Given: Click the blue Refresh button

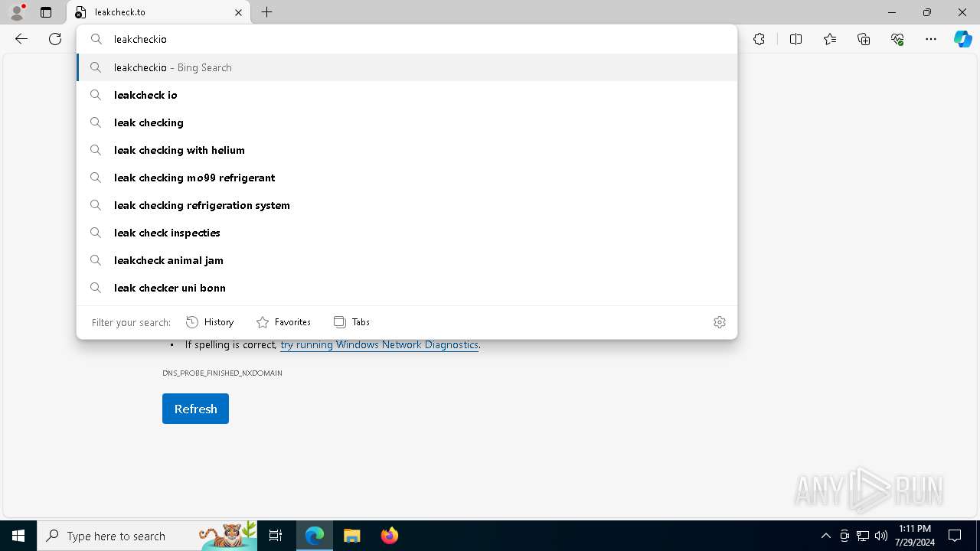Looking at the screenshot, I should pyautogui.click(x=195, y=409).
